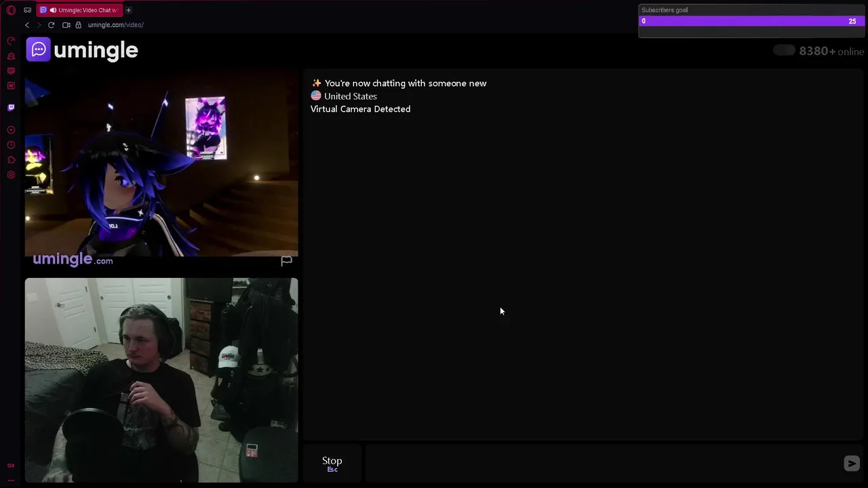Click the Stop chat button
868x488 pixels.
pyautogui.click(x=332, y=464)
